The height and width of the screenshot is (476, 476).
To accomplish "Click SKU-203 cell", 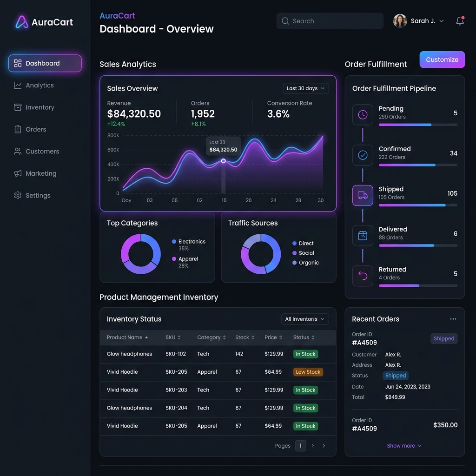I will (x=176, y=390).
